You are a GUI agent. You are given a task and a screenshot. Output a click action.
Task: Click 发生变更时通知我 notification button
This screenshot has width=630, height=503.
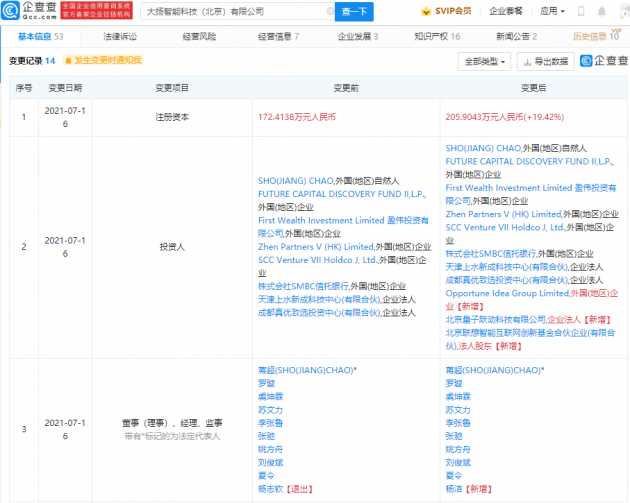pos(103,61)
